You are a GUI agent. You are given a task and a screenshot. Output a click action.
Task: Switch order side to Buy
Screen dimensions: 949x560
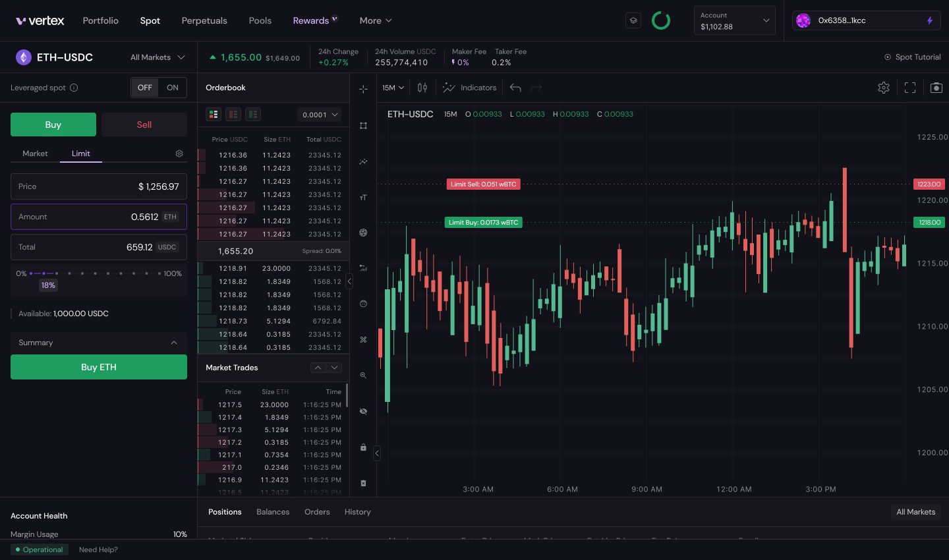53,125
